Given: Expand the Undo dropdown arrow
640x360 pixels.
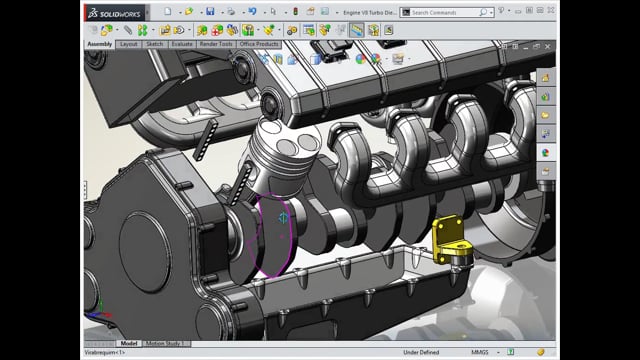Looking at the screenshot, I should 264,13.
